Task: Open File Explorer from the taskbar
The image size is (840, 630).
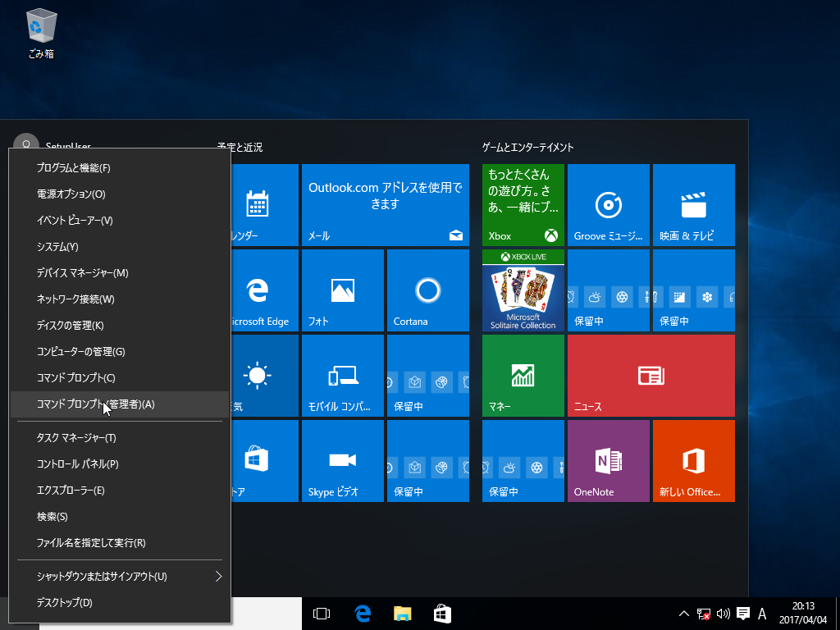Action: (402, 614)
